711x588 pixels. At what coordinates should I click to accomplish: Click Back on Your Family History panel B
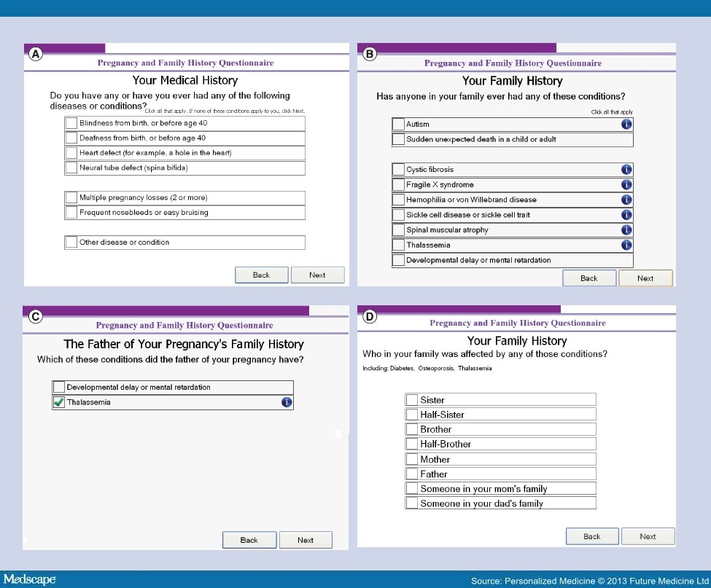[x=589, y=278]
